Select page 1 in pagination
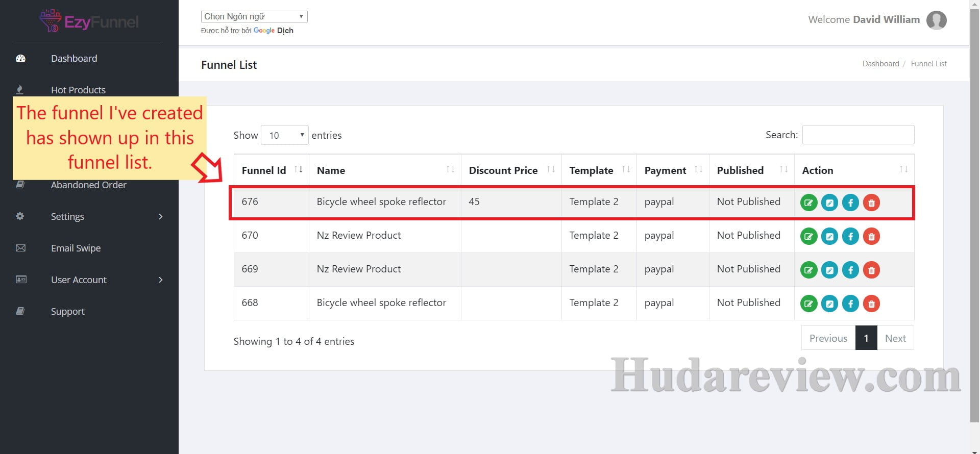Viewport: 980px width, 454px height. 866,338
